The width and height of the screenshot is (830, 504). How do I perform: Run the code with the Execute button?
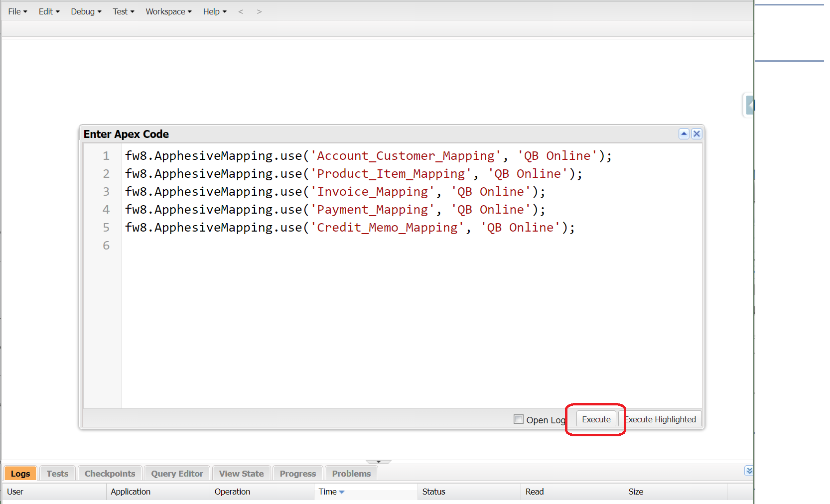pyautogui.click(x=596, y=419)
